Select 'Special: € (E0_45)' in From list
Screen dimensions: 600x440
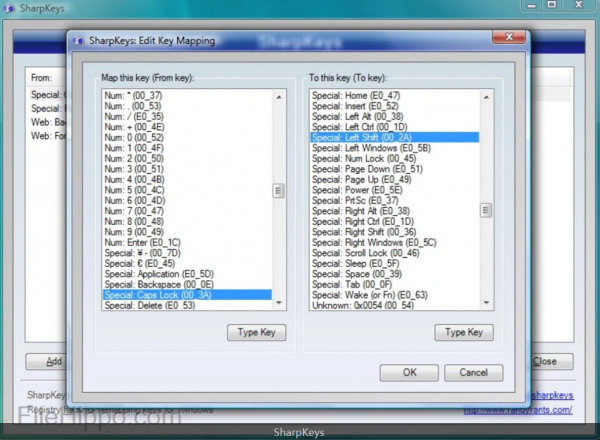[x=188, y=264]
